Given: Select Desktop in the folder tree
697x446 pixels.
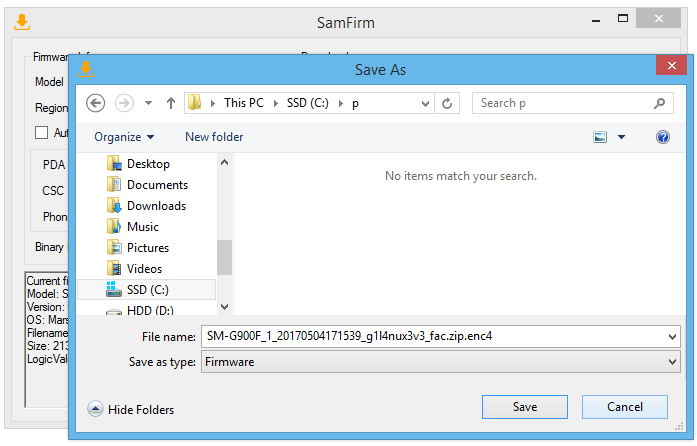Looking at the screenshot, I should pyautogui.click(x=148, y=164).
